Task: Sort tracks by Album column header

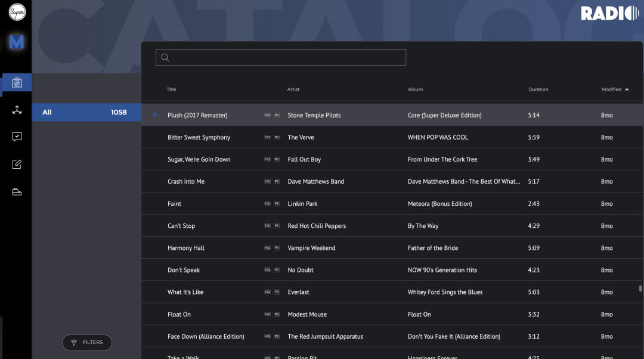Action: pyautogui.click(x=415, y=89)
